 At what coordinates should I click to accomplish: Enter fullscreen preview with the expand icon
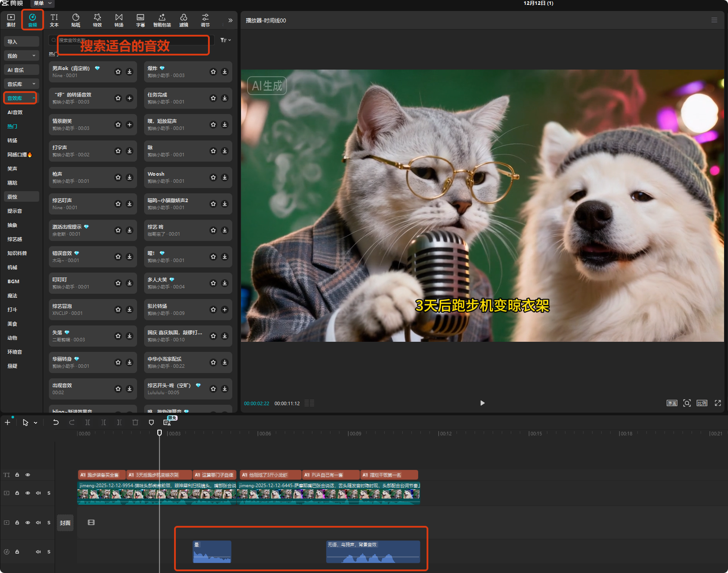tap(718, 403)
